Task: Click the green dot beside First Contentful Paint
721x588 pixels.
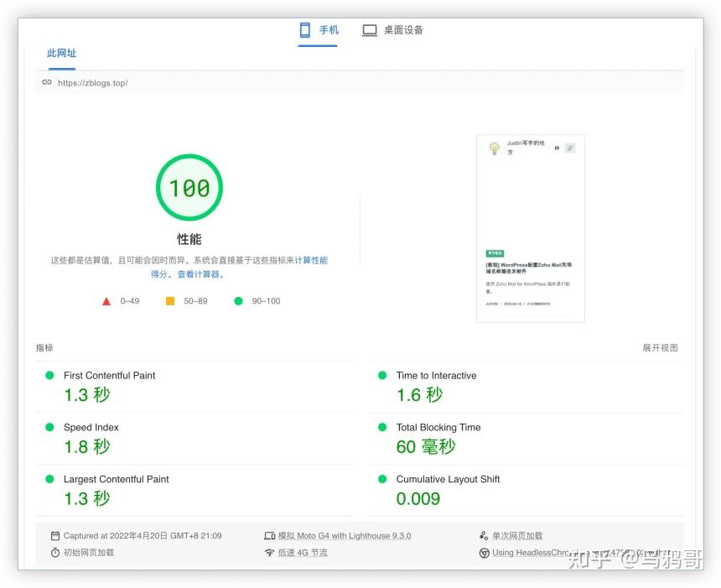Action: pyautogui.click(x=49, y=376)
